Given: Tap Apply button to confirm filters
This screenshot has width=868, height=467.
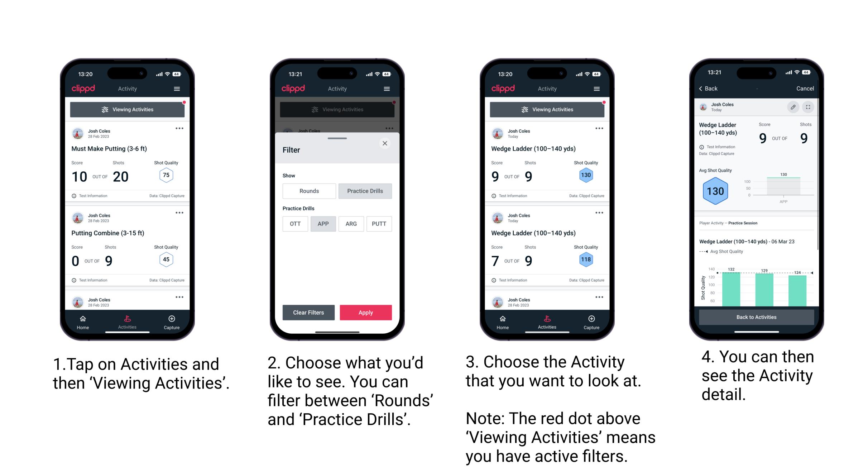Looking at the screenshot, I should 365,312.
